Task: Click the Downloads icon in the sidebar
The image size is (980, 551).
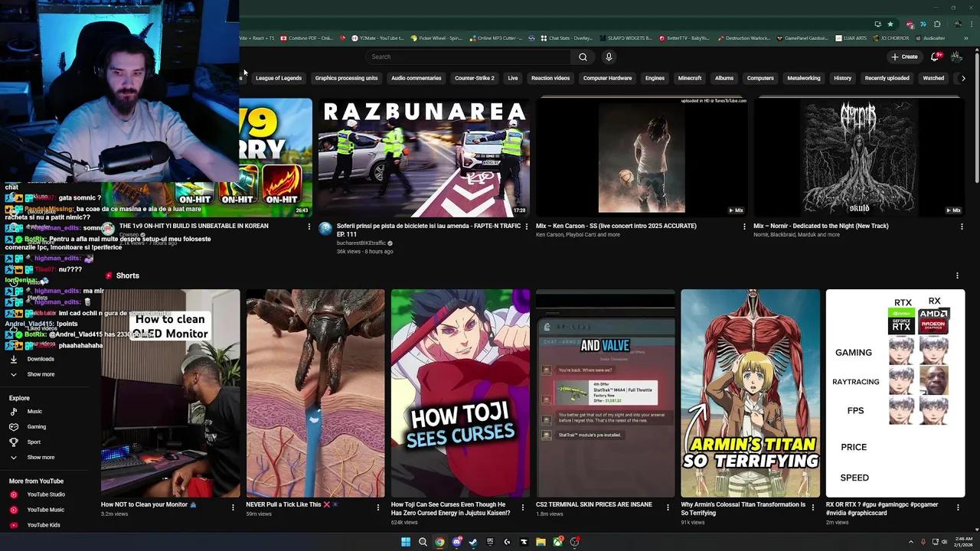Action: coord(14,358)
